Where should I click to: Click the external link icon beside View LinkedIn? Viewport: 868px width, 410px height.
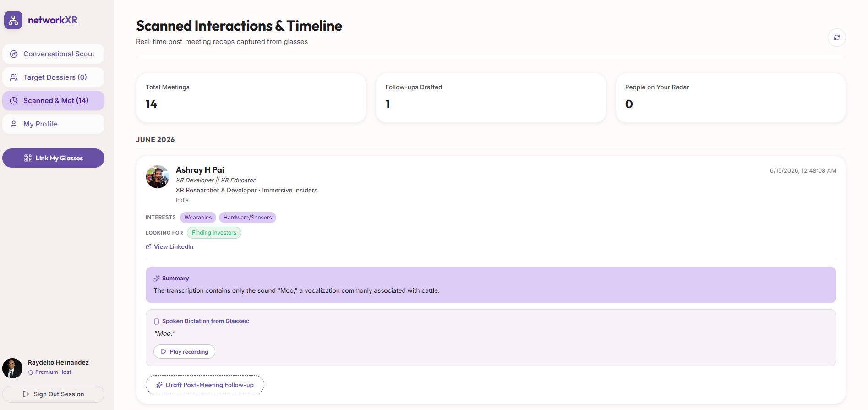(x=148, y=247)
